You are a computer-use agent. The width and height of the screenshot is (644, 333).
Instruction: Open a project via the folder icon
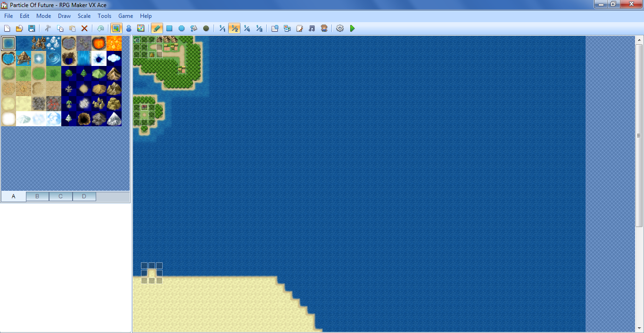point(19,28)
